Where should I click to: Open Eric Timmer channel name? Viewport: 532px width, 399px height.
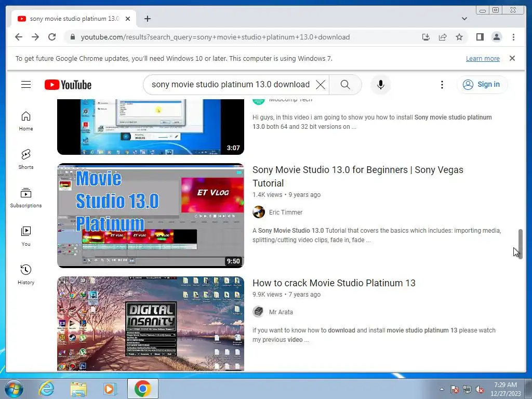(286, 212)
